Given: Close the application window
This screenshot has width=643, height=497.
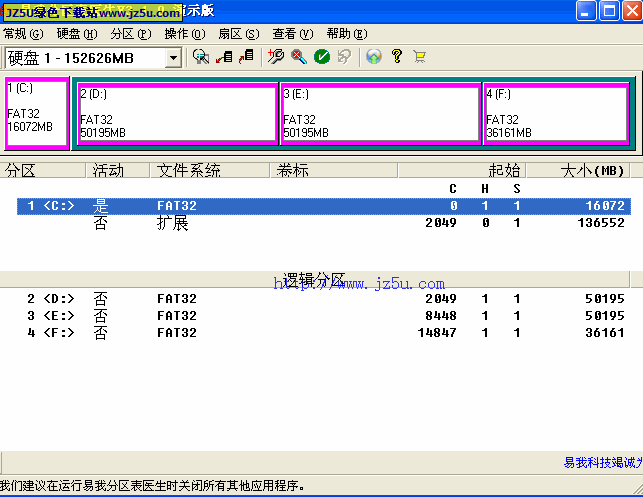Looking at the screenshot, I should pos(632,10).
